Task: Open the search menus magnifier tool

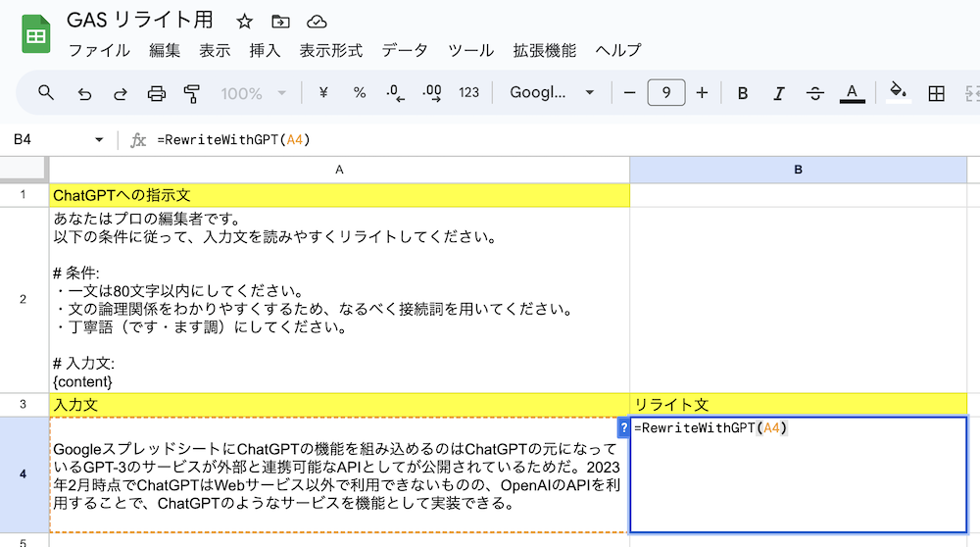Action: (46, 93)
